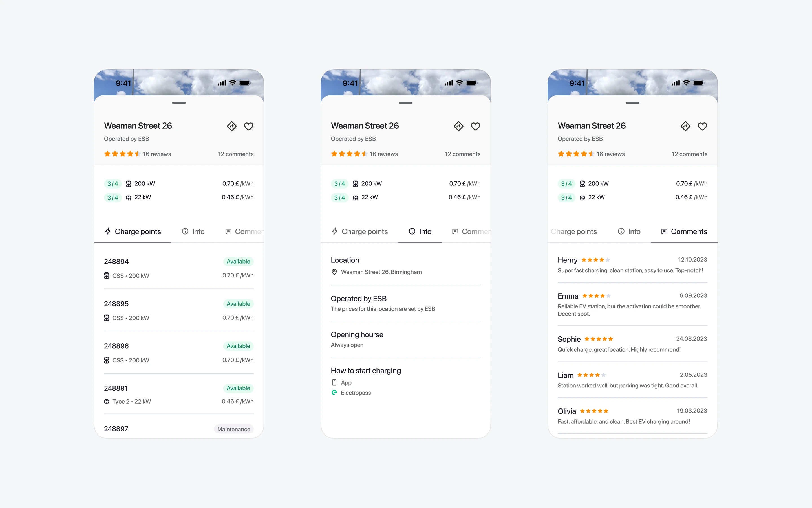Open charge point 248896
812x508 pixels.
pyautogui.click(x=179, y=353)
